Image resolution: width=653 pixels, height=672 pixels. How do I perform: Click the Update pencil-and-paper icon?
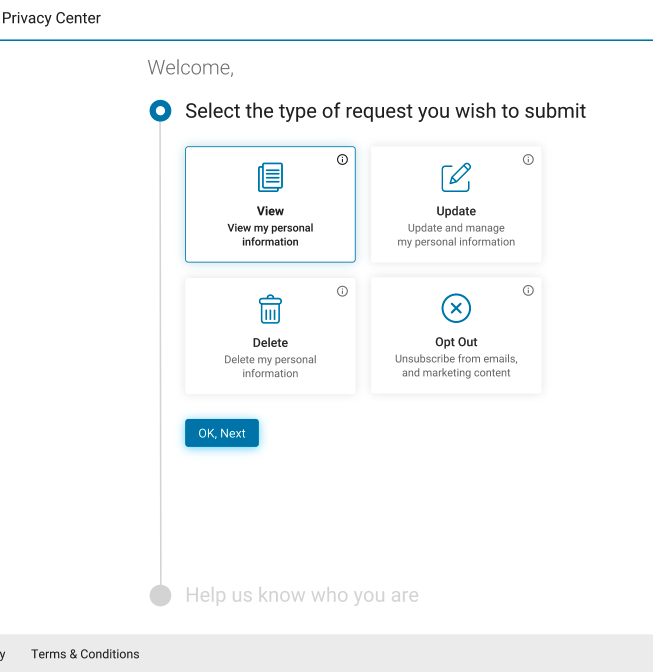point(456,178)
